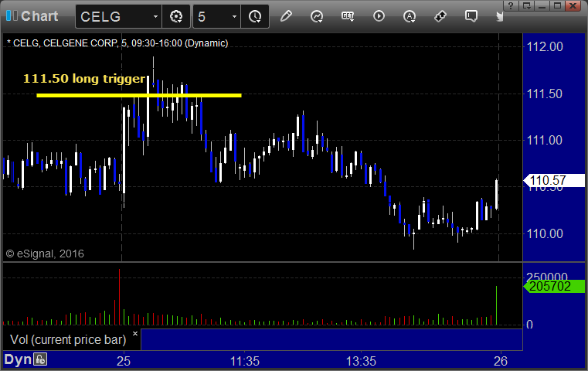The image size is (588, 371).
Task: Click the CELG, CELGENE CORP chart title text
Action: point(117,43)
